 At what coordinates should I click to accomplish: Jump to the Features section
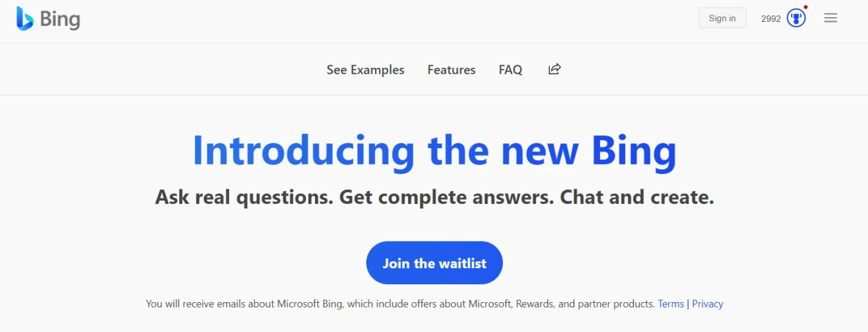[x=451, y=70]
